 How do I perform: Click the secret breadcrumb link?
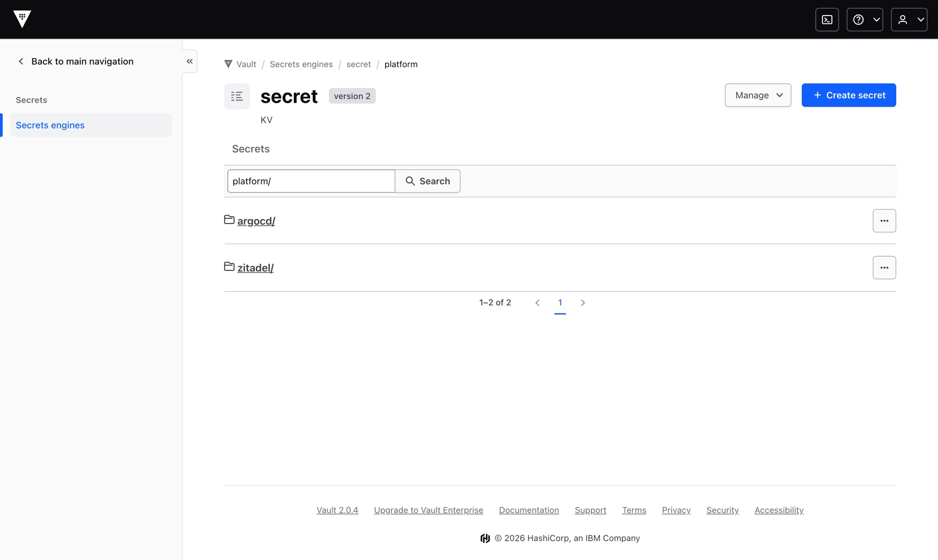[359, 64]
